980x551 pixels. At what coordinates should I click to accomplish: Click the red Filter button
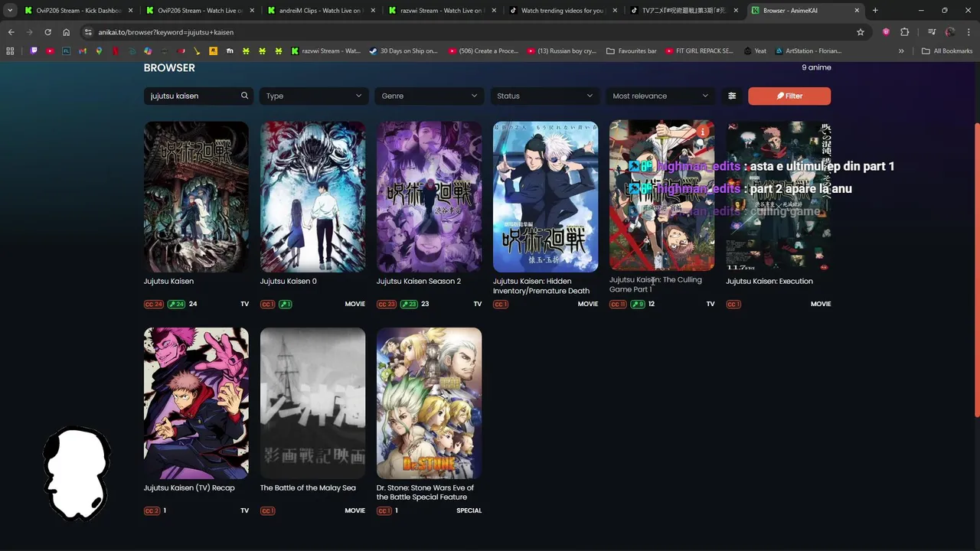789,96
